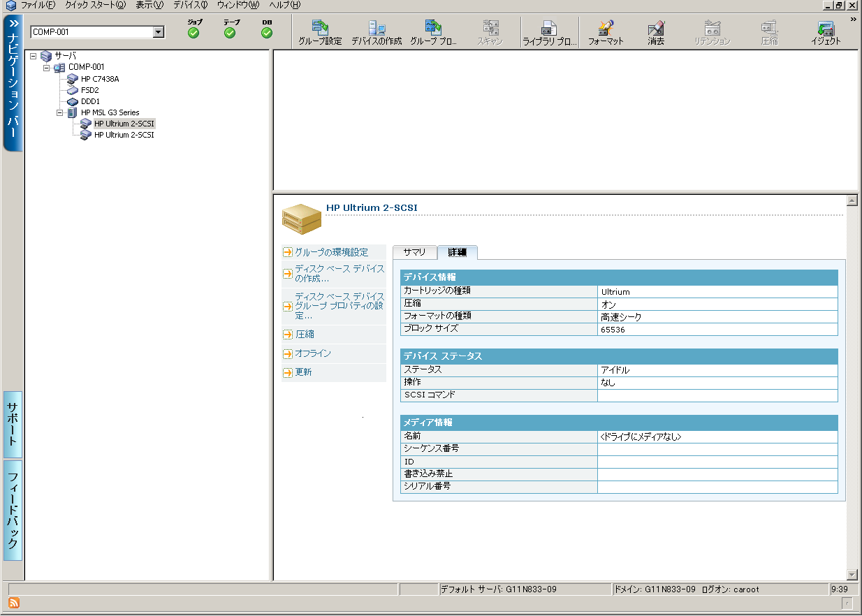The width and height of the screenshot is (862, 616).
Task: Collapse the COMP-001 tree node
Action: (x=47, y=68)
